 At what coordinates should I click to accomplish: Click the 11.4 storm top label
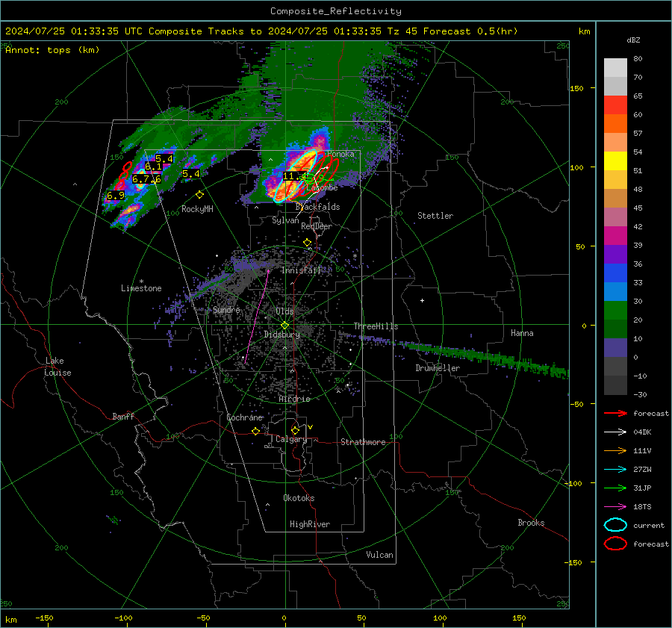[x=294, y=176]
